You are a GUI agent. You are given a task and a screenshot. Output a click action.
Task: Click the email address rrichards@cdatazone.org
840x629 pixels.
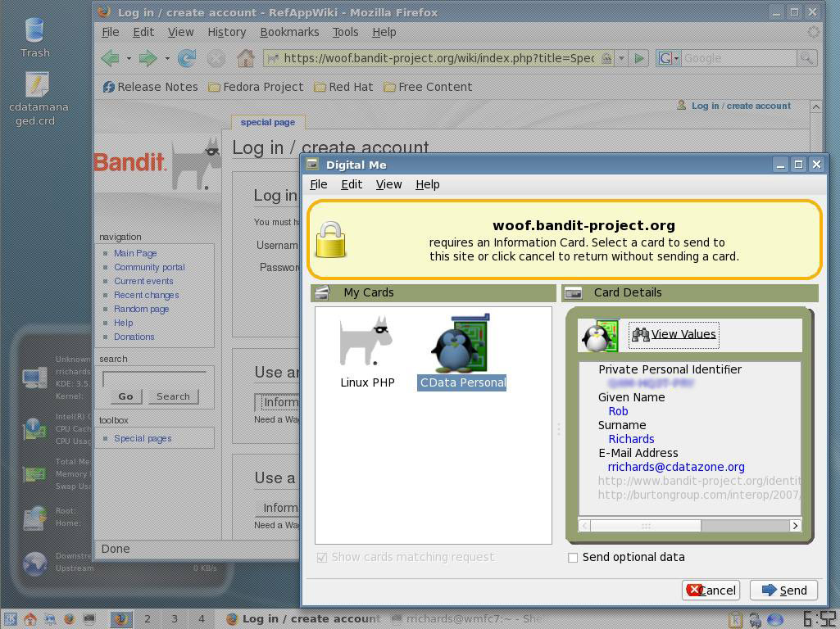[x=676, y=468]
